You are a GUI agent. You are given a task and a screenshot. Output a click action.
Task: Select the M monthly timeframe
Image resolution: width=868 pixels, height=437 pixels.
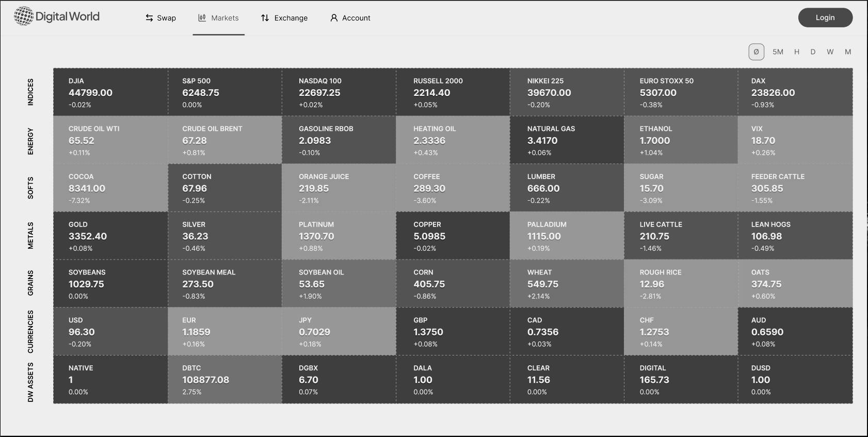847,52
